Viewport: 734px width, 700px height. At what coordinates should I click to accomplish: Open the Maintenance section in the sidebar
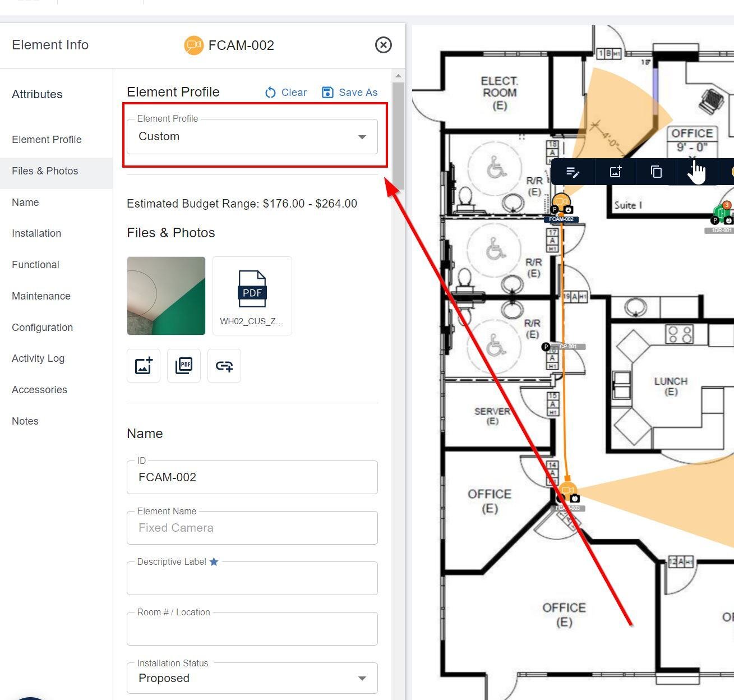coord(41,296)
